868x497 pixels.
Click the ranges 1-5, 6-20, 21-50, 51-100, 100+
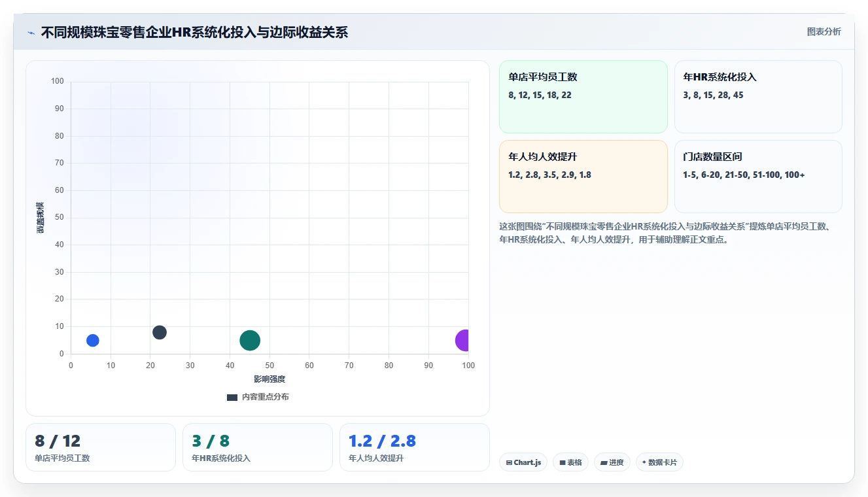744,175
